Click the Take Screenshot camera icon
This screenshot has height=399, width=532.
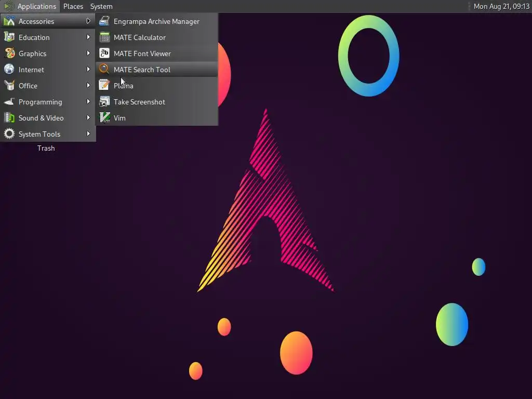click(104, 102)
